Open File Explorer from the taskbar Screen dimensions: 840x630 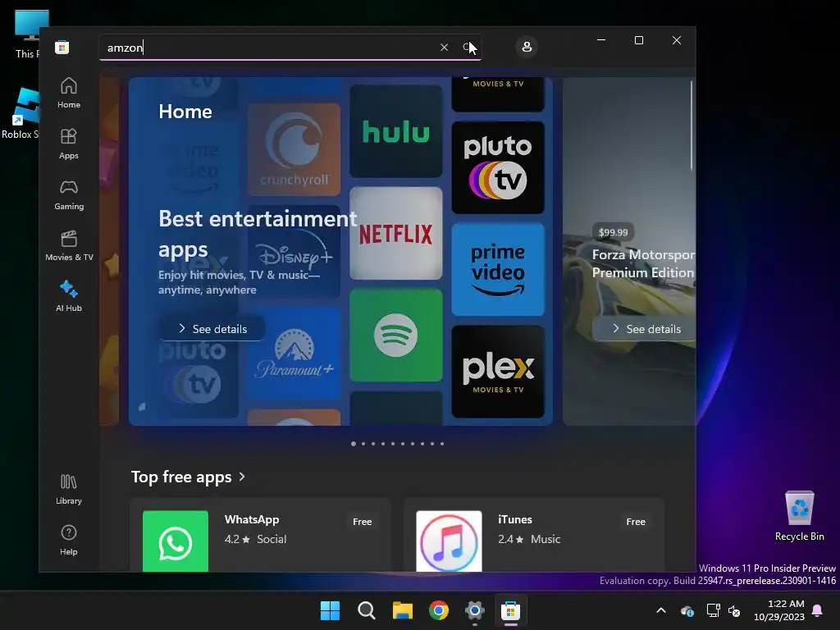[x=402, y=610]
